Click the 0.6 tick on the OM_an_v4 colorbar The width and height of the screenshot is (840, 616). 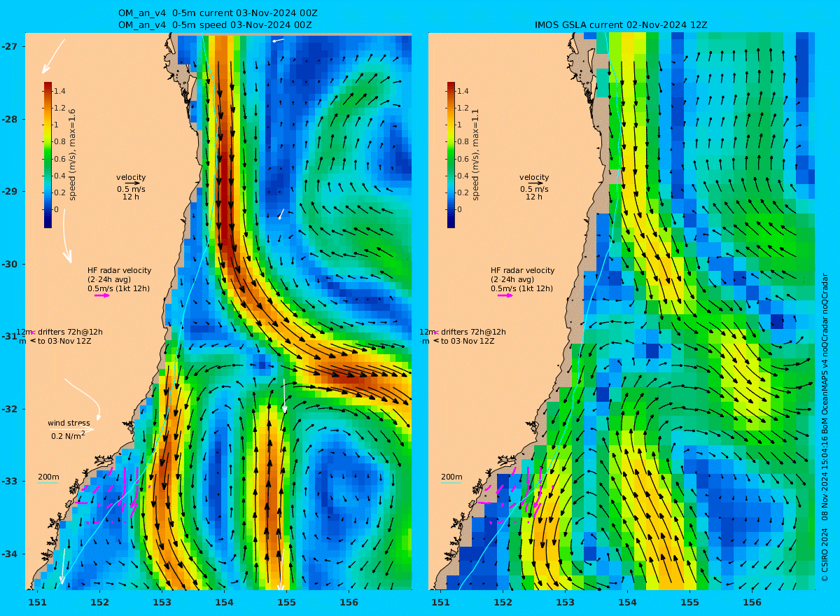tap(60, 159)
